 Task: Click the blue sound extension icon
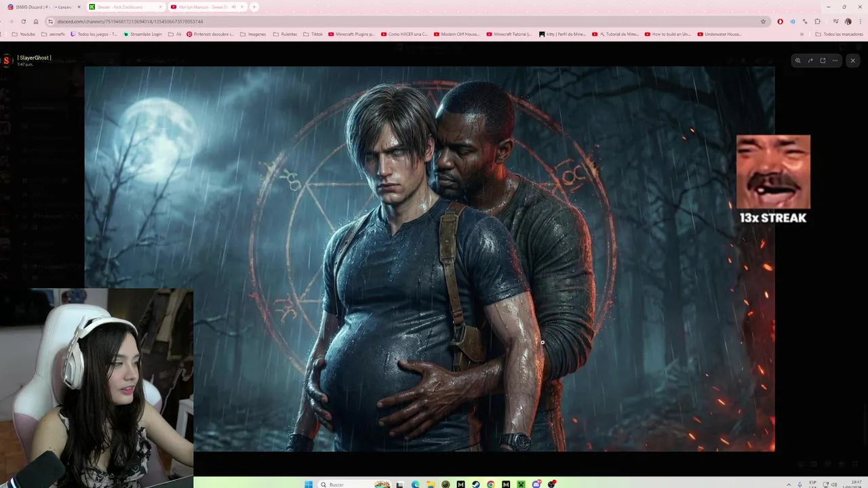tap(792, 22)
